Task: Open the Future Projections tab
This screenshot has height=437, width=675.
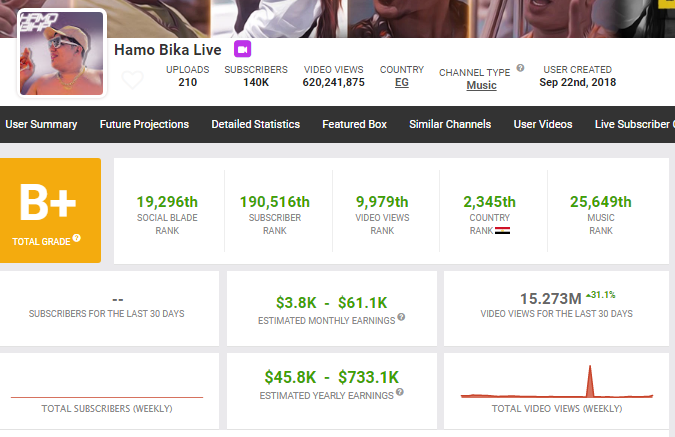Action: pos(144,125)
